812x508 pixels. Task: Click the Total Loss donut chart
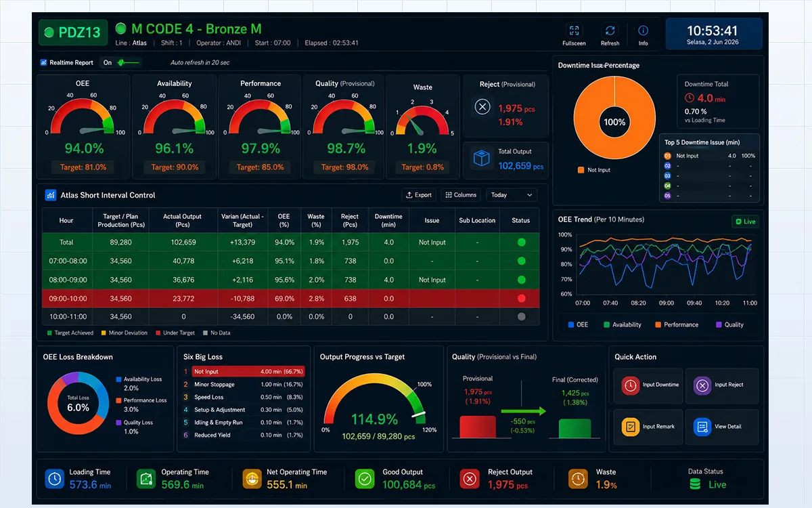point(78,404)
